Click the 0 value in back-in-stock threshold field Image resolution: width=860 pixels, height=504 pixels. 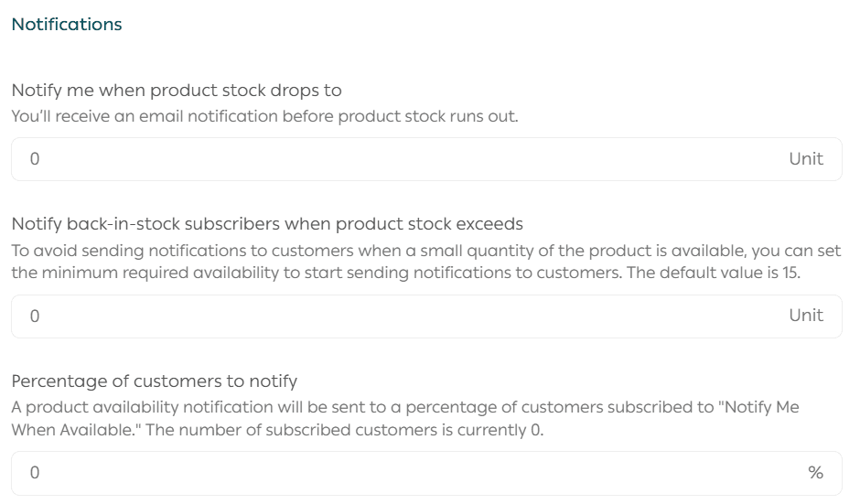(35, 316)
